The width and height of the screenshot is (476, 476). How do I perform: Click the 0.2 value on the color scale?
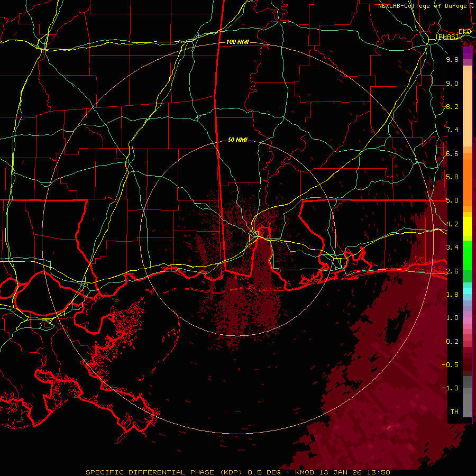452,342
